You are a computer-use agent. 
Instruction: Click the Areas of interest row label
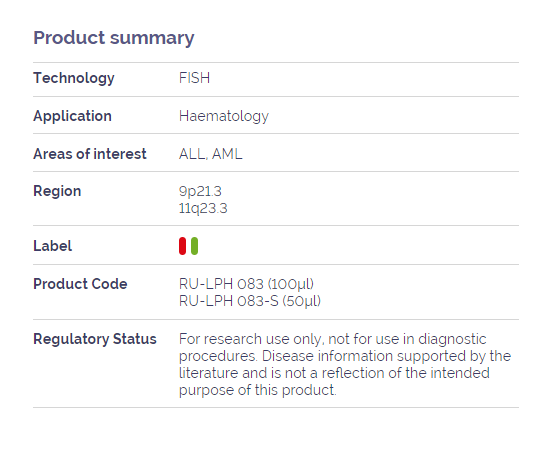tap(90, 154)
